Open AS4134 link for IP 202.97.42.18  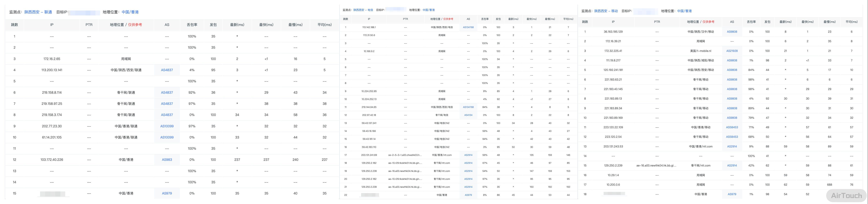click(468, 115)
